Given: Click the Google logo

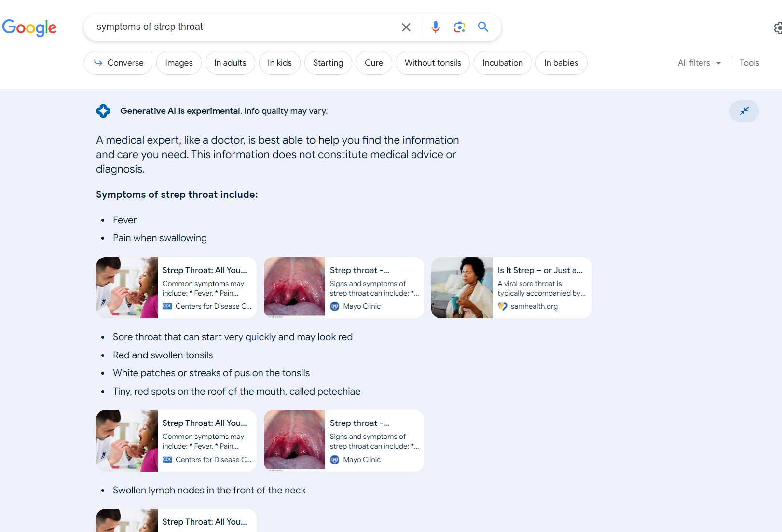Looking at the screenshot, I should pos(29,27).
